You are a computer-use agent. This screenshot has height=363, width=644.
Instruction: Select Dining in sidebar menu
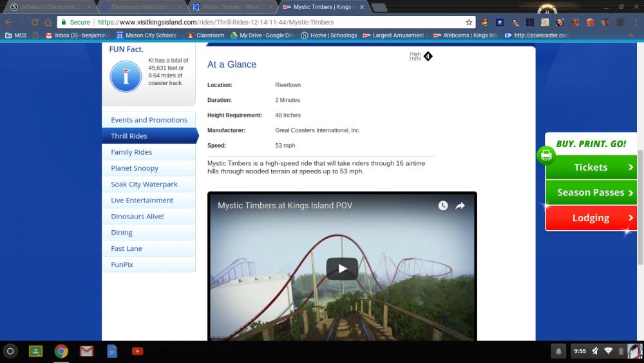point(149,232)
